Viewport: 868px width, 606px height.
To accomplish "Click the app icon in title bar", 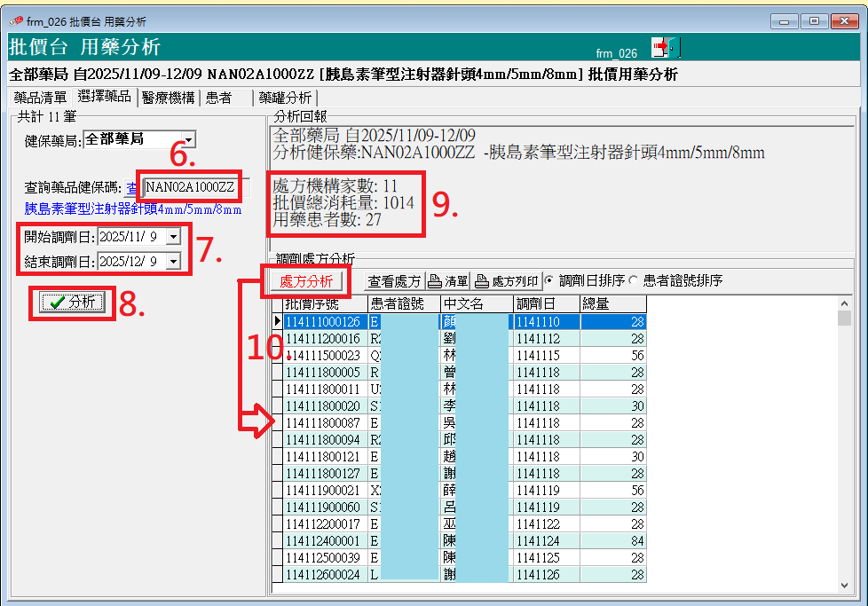I will [15, 20].
